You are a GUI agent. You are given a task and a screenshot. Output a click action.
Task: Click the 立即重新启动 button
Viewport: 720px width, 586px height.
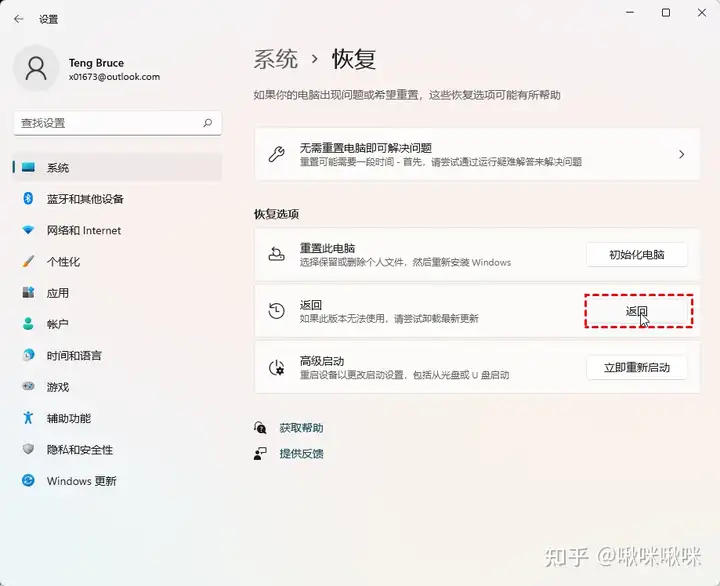click(637, 367)
